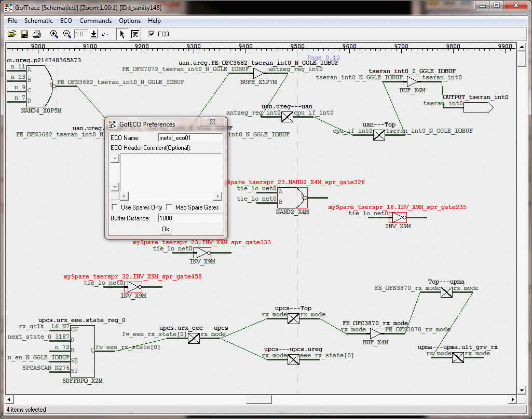
Task: Click the Buffer Distance input field
Action: pyautogui.click(x=190, y=218)
